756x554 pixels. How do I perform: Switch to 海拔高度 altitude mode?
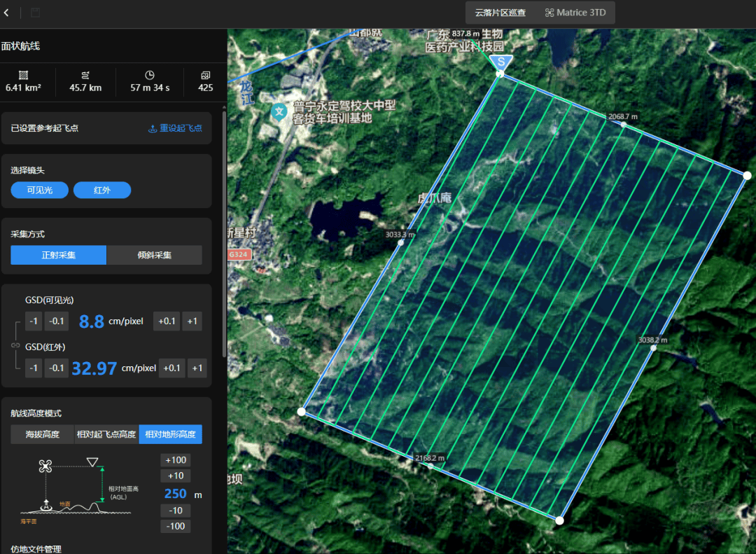click(x=42, y=435)
